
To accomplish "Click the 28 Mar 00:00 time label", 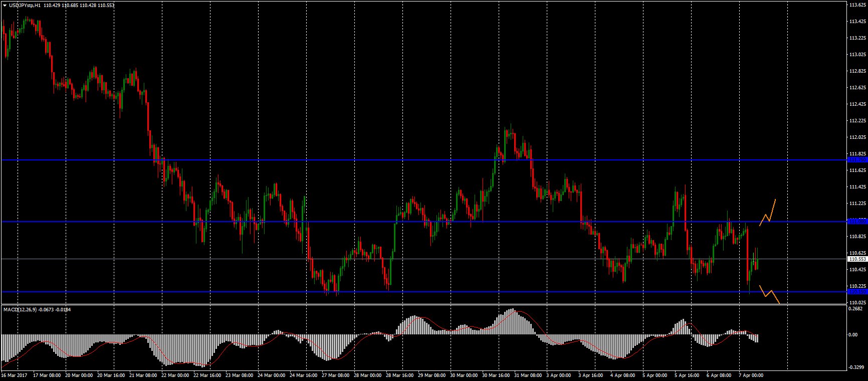I will tap(368, 375).
